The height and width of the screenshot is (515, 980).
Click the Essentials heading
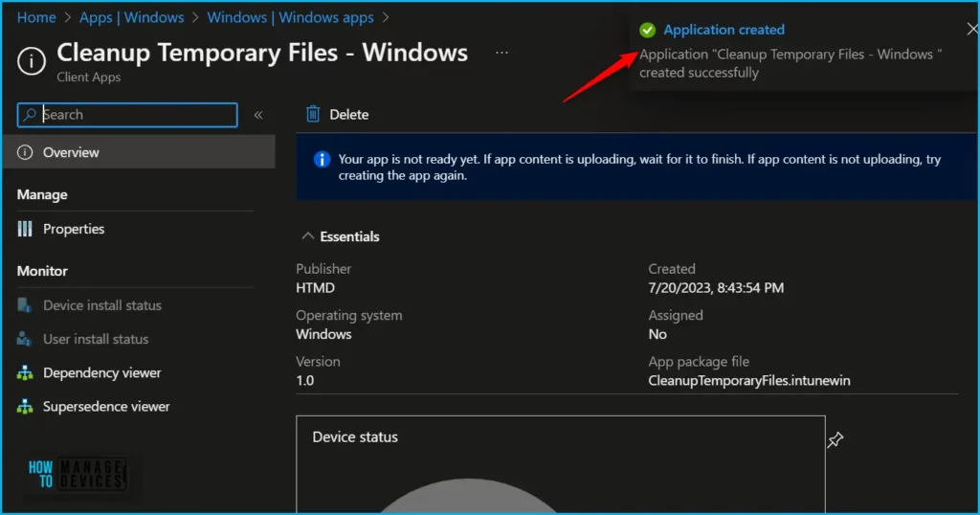(x=349, y=236)
